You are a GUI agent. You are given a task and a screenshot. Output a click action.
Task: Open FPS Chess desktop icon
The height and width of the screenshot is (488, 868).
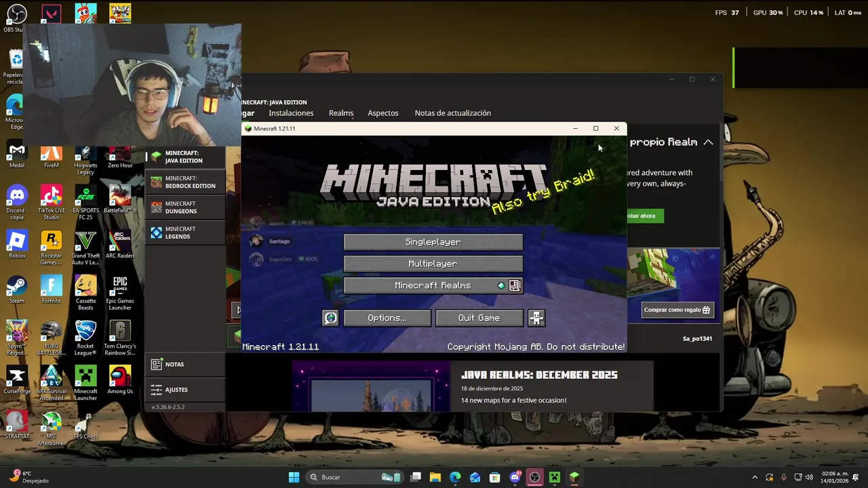[x=85, y=426]
